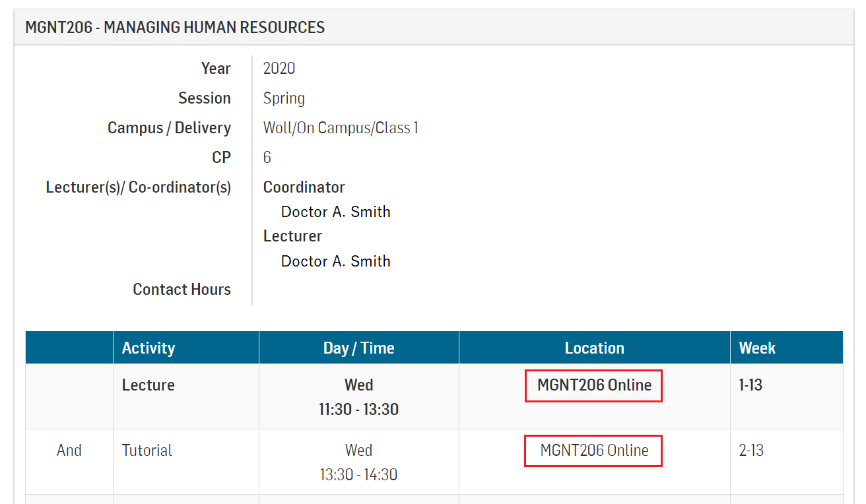The image size is (866, 504).
Task: Click the Location column header
Action: coord(594,348)
